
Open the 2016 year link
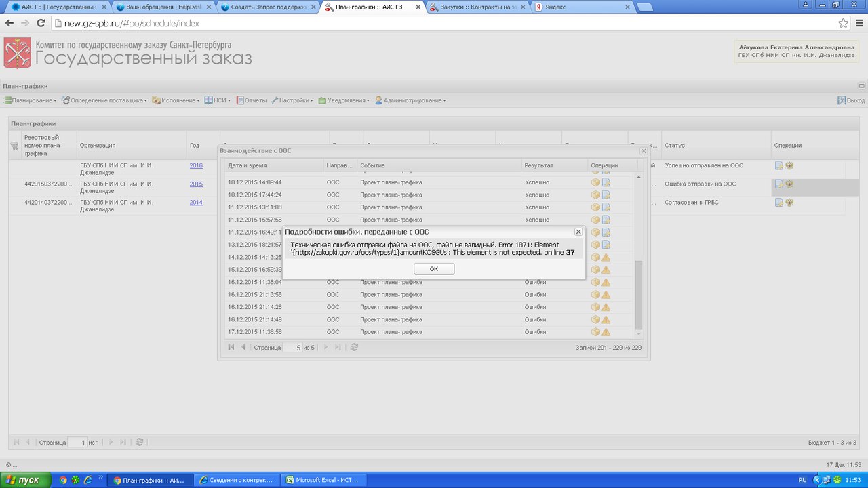[196, 165]
